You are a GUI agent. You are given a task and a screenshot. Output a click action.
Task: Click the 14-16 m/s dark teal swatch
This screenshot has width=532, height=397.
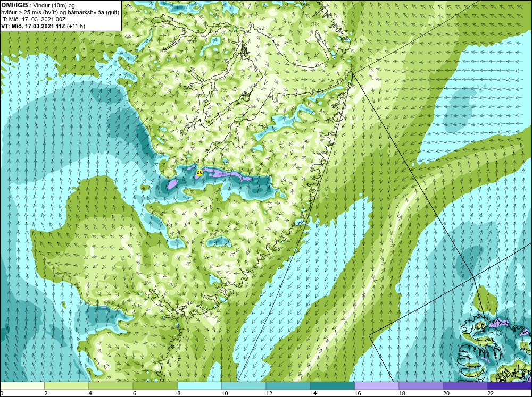tap(332, 386)
